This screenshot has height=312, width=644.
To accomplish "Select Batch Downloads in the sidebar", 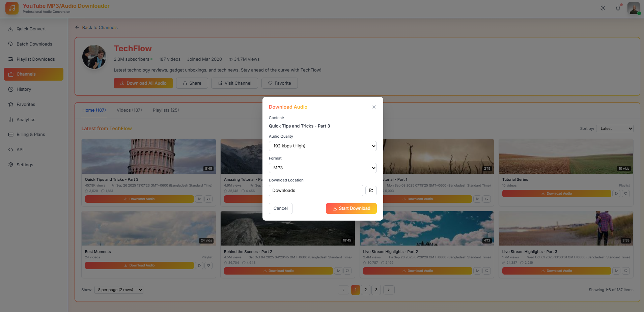I will pos(34,44).
